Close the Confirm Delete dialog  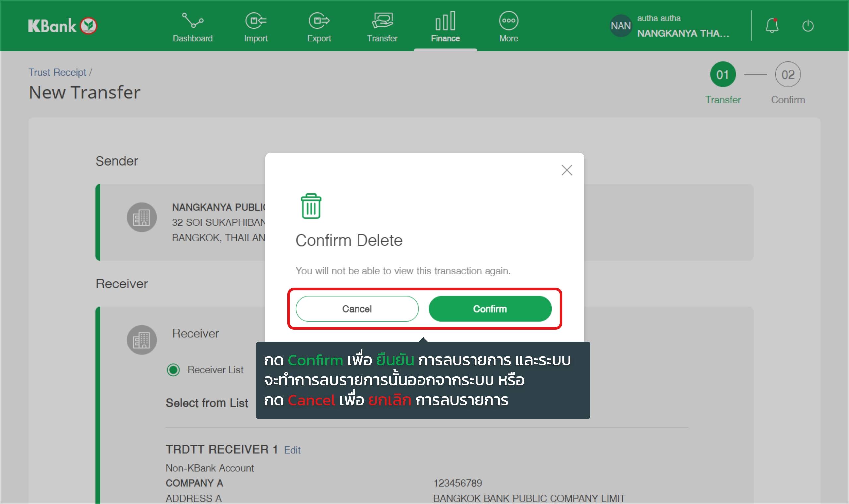(567, 170)
